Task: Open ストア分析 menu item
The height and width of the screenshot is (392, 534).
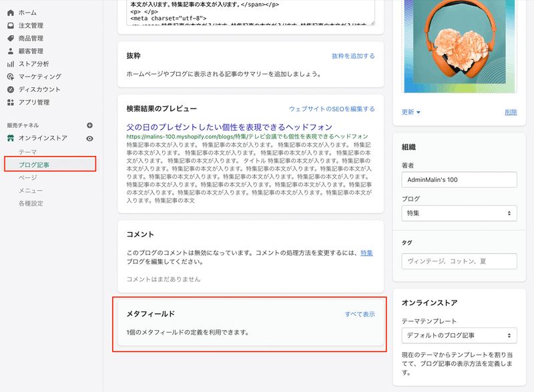Action: coord(34,64)
